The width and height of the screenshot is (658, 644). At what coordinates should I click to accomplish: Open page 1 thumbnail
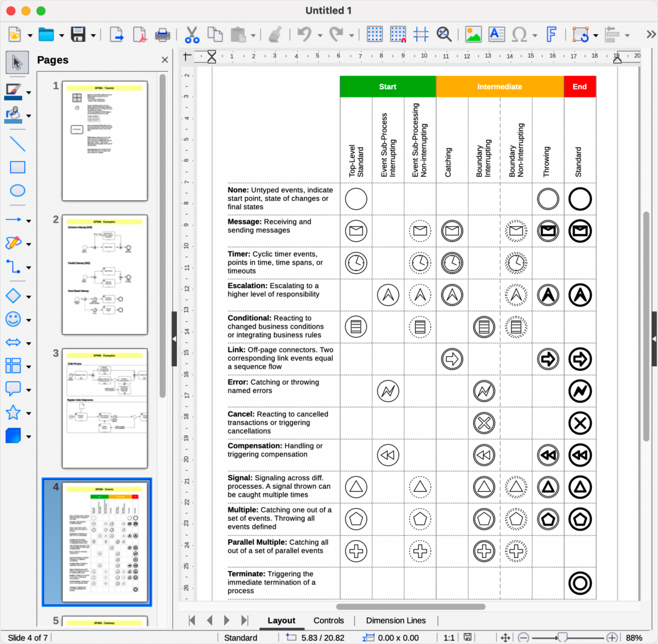point(105,141)
